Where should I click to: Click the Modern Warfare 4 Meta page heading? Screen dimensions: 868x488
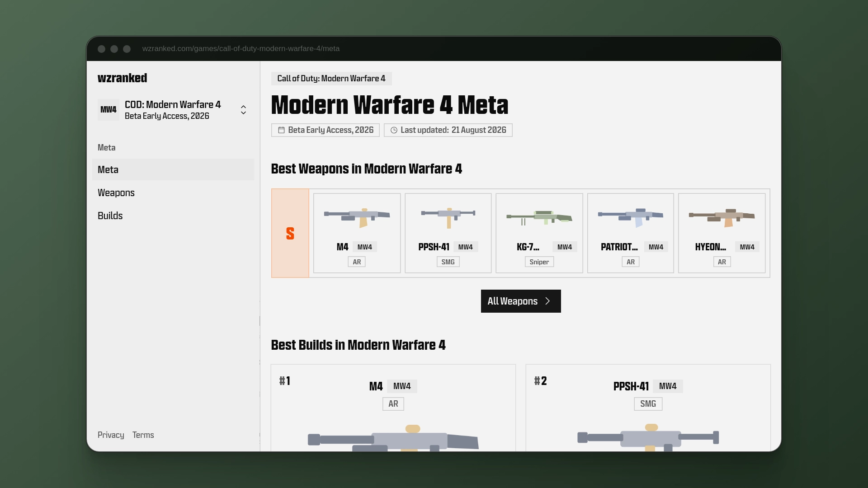point(390,105)
